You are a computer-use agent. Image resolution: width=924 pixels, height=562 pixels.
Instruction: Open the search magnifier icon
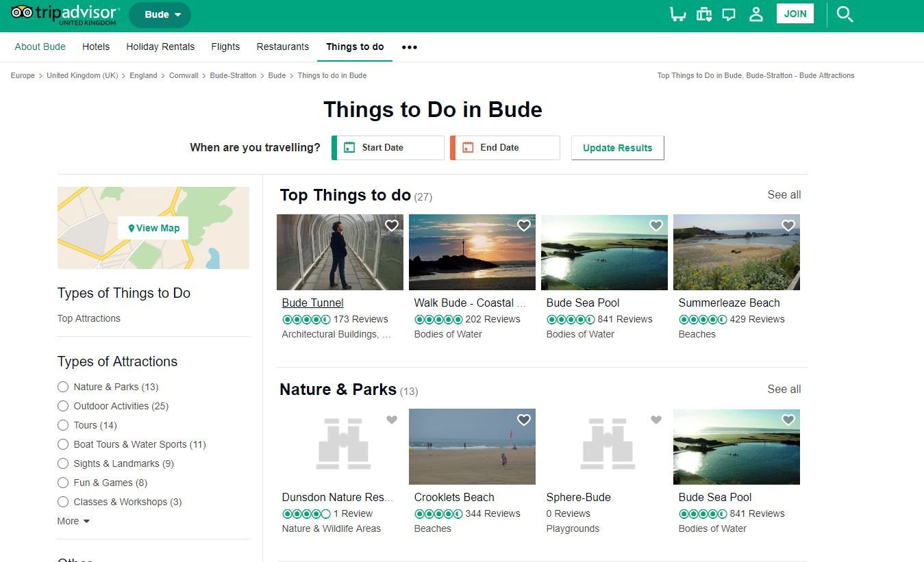[845, 14]
